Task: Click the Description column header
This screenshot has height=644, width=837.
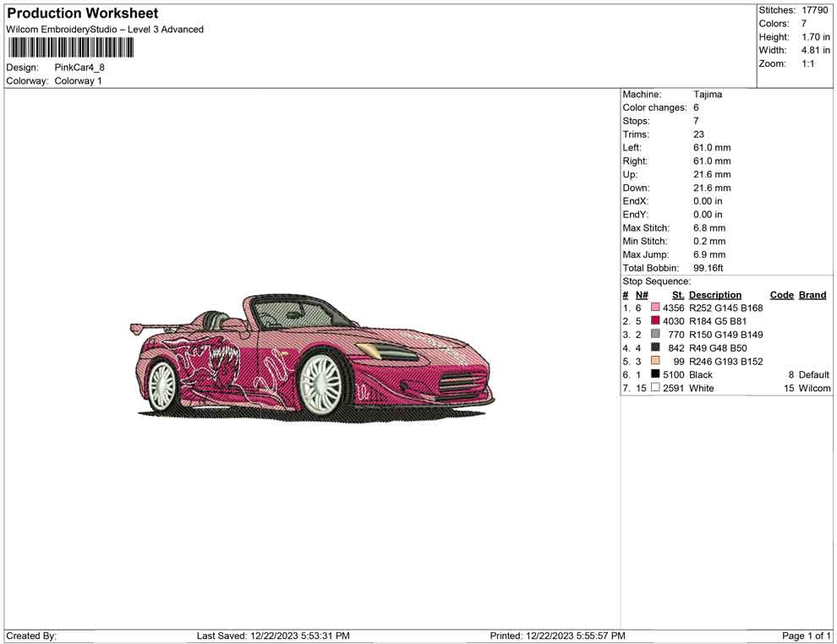Action: [x=715, y=294]
